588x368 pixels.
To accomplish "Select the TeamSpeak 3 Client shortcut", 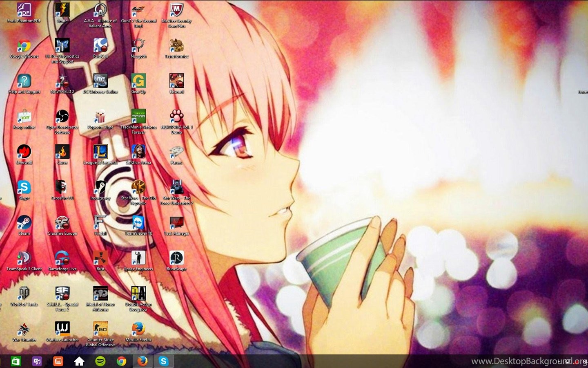I will click(24, 258).
